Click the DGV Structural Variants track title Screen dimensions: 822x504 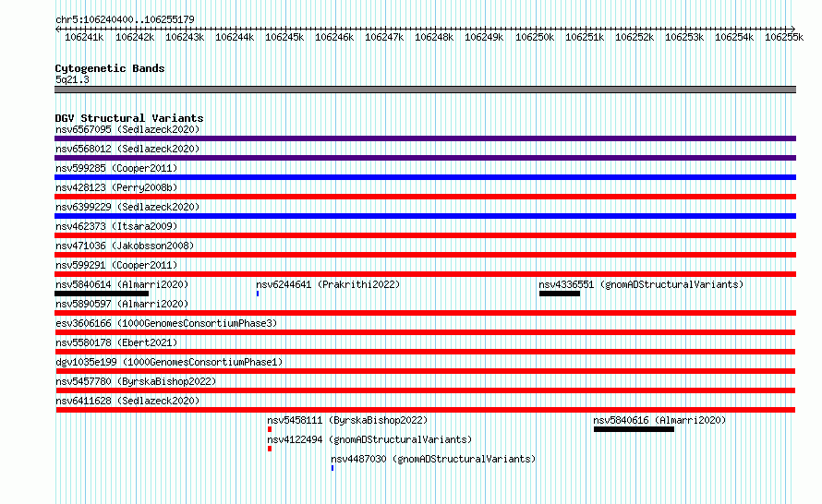(129, 118)
